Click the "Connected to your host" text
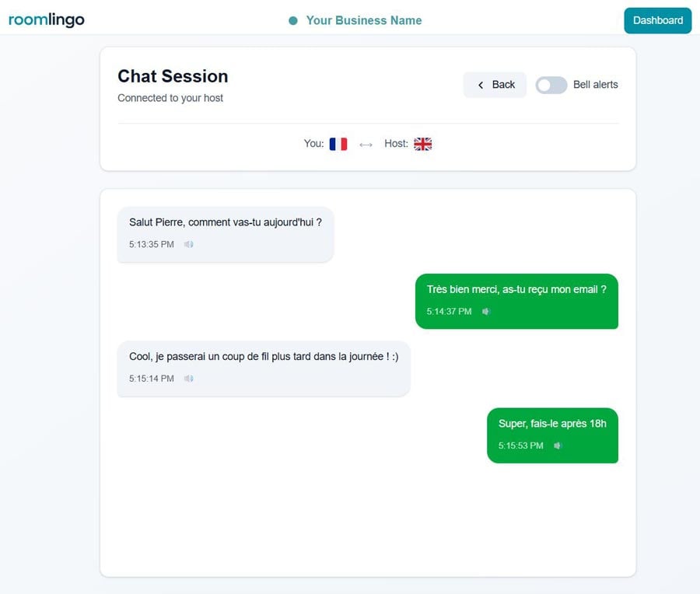700x594 pixels. tap(170, 98)
